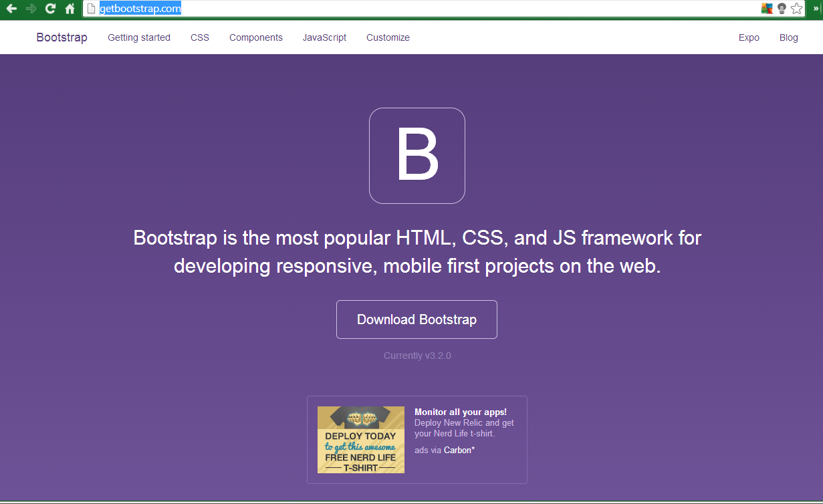This screenshot has width=823, height=504.
Task: Open the Getting started section
Action: click(x=138, y=37)
